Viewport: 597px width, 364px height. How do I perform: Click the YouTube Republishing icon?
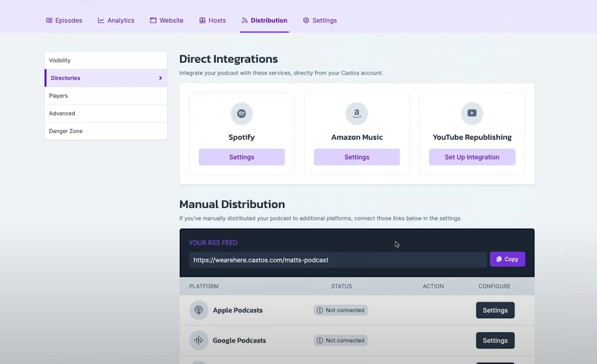click(472, 113)
